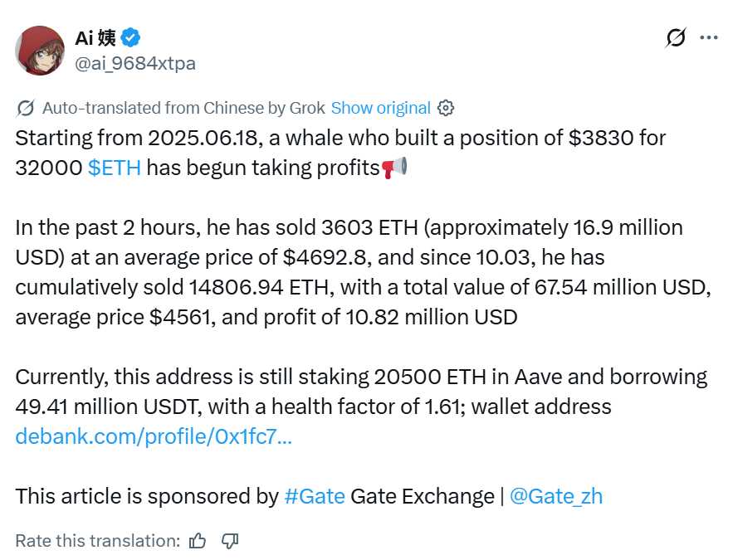Open the Grok actions icon in the post header
Screen dimensions: 733x560
pos(677,38)
